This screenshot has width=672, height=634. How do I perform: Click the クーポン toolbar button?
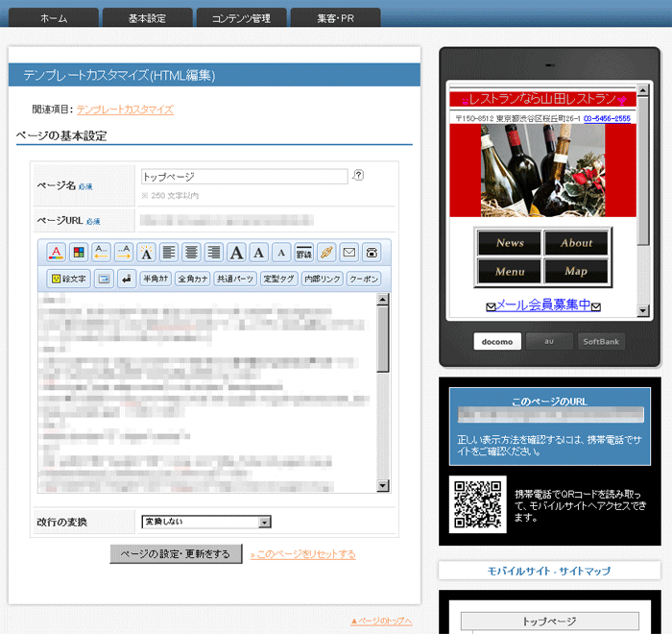364,279
